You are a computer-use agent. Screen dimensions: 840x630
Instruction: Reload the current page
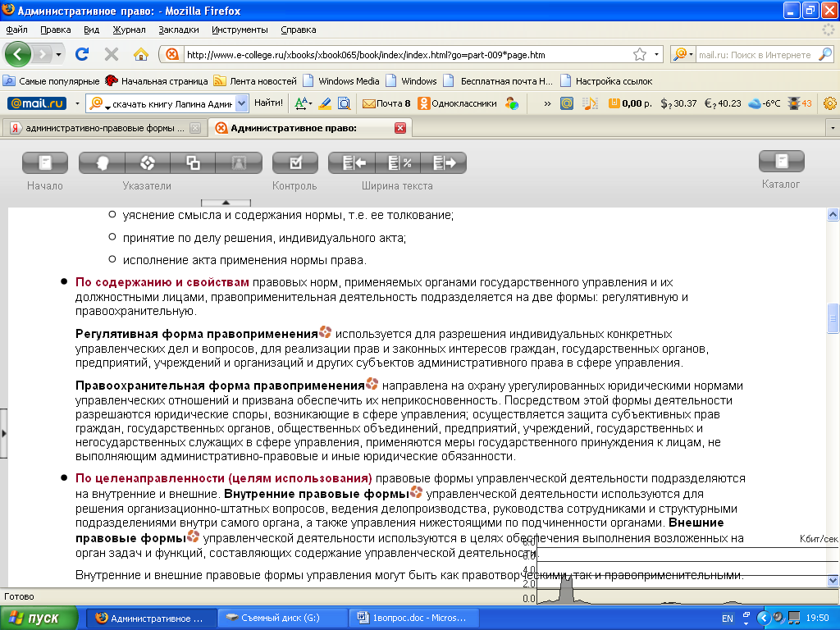[82, 54]
